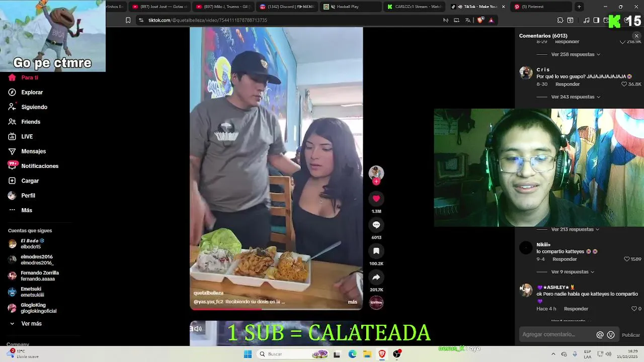
Task: Click the Agregar comentario input field
Action: pyautogui.click(x=558, y=334)
